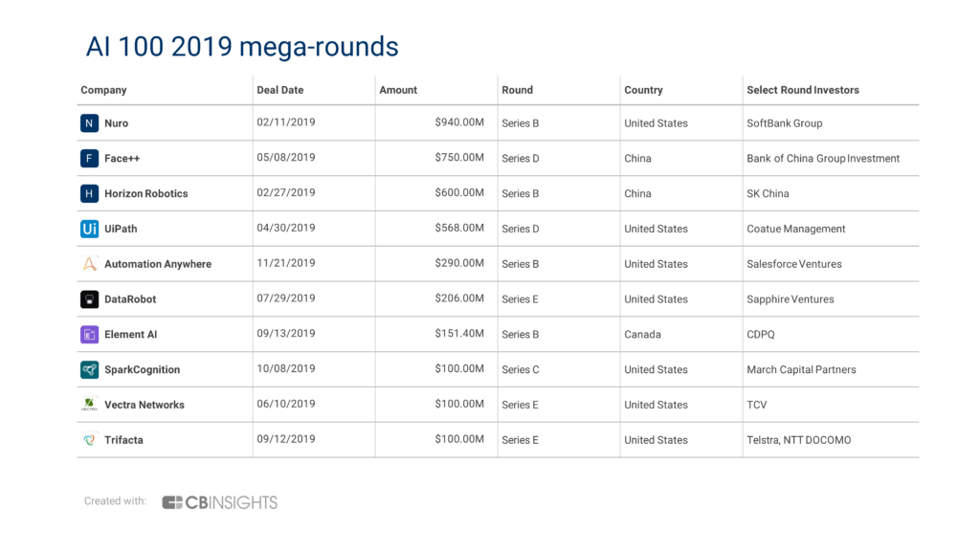Click the Round column header
Viewport: 980px width, 551px height.
tap(518, 90)
